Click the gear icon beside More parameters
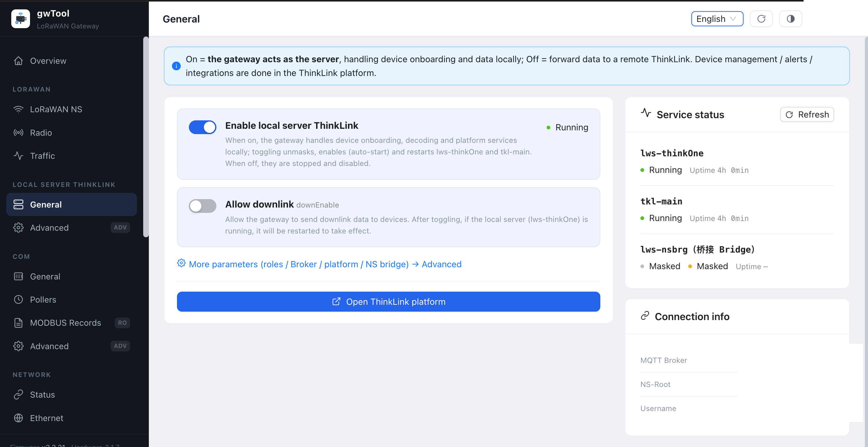This screenshot has width=868, height=447. 181,264
